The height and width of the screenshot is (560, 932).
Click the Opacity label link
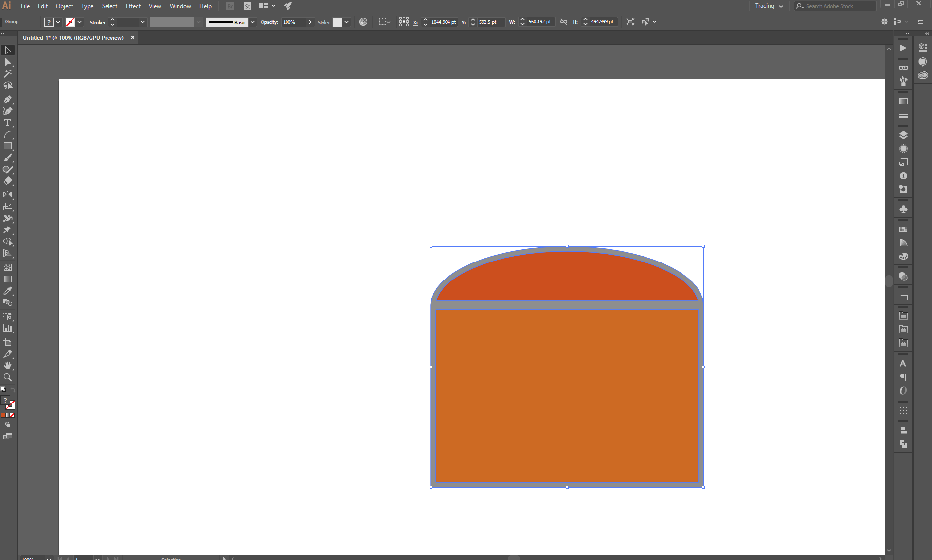(269, 22)
